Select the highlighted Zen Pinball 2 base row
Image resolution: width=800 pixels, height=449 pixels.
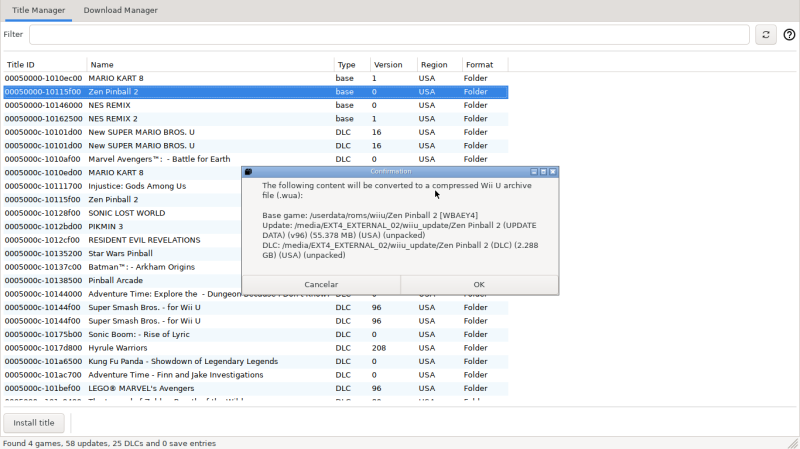[x=256, y=92]
